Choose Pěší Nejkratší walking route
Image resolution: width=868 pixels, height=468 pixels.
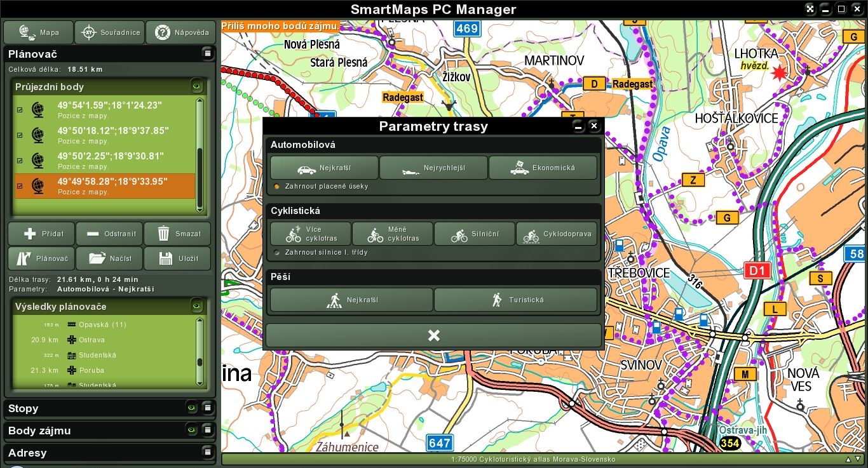(351, 300)
